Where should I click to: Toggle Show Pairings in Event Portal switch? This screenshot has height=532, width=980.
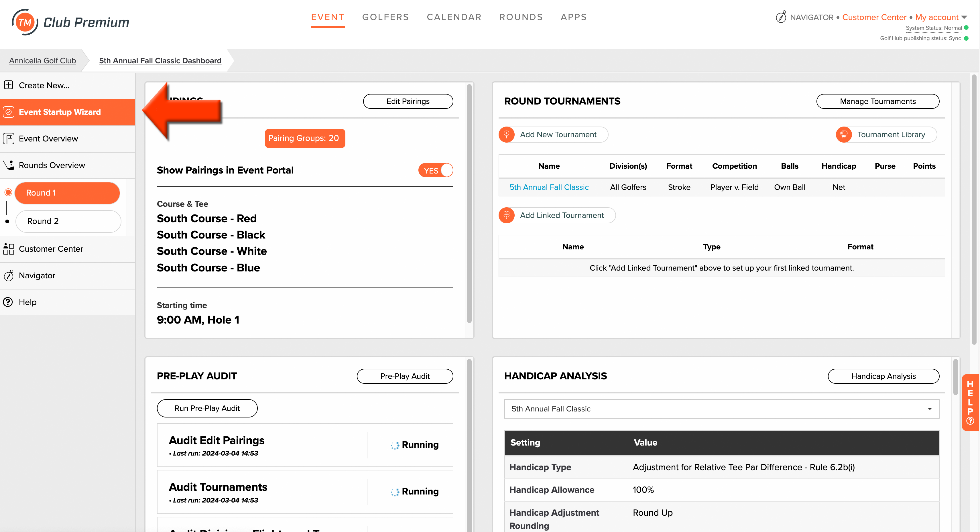coord(436,170)
